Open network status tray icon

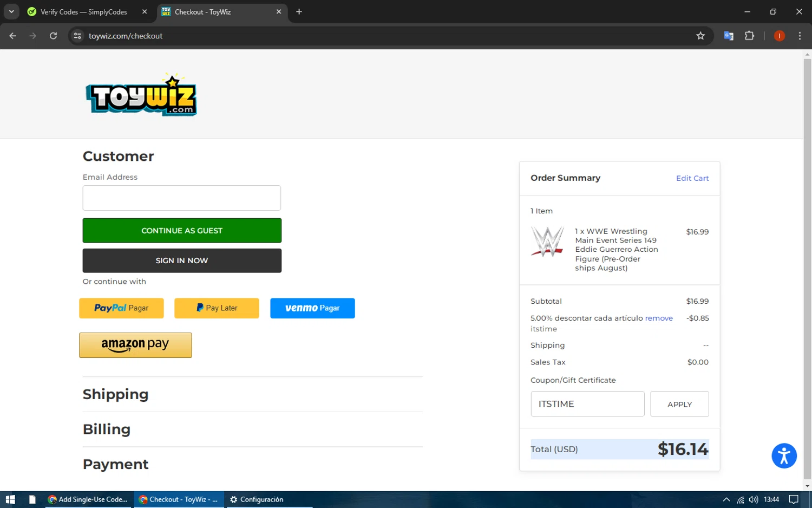coord(740,499)
